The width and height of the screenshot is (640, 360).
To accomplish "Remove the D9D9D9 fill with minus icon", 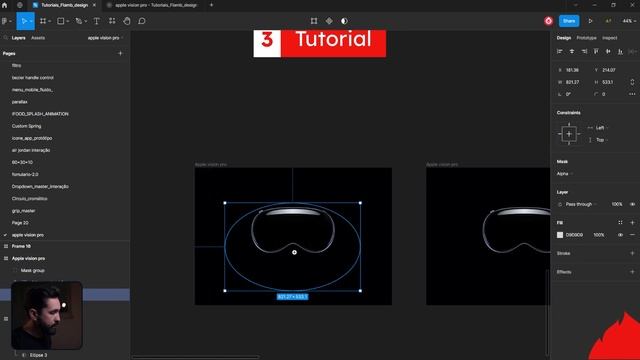I will [x=632, y=235].
